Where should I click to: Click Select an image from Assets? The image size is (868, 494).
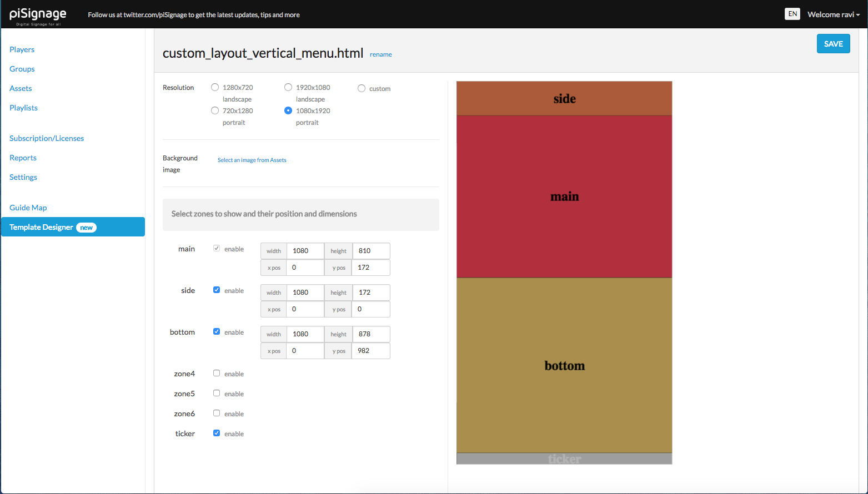pos(252,160)
